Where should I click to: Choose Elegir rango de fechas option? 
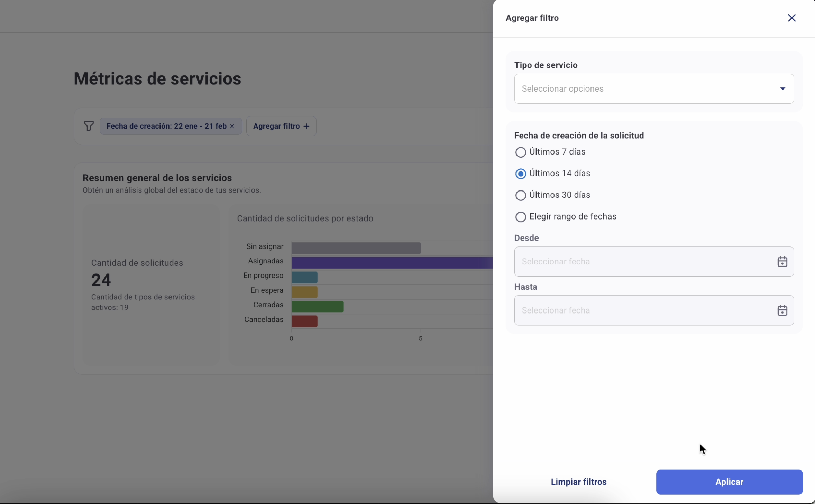click(520, 217)
